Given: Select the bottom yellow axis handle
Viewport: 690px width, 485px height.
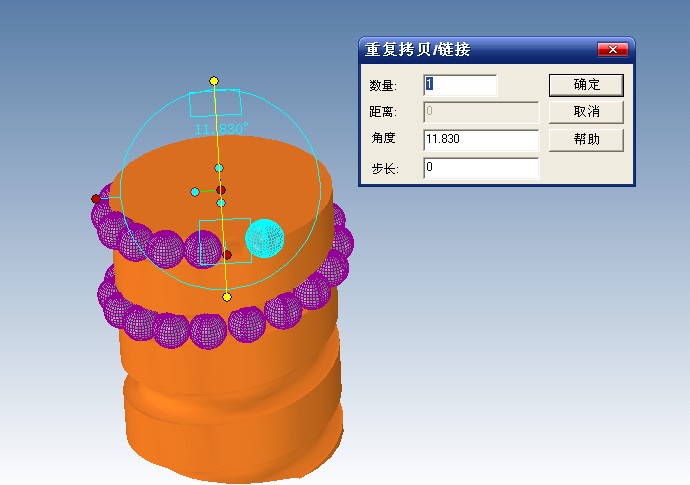Looking at the screenshot, I should (x=227, y=297).
